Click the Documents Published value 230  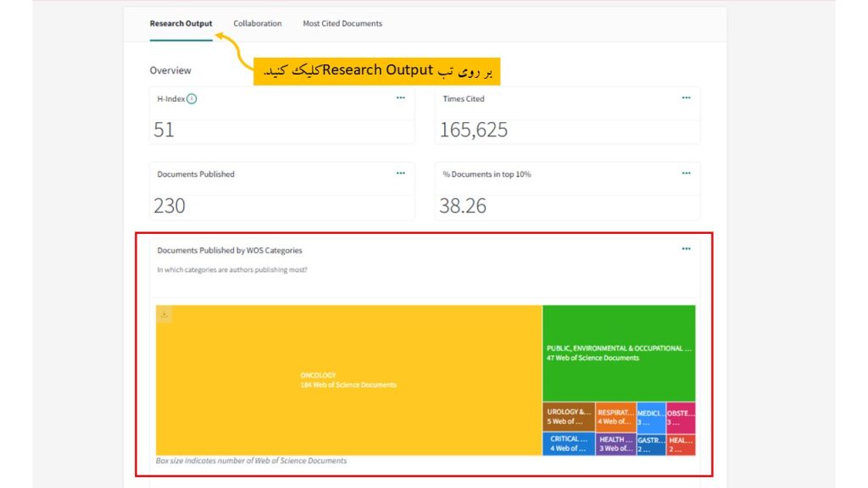pos(170,206)
